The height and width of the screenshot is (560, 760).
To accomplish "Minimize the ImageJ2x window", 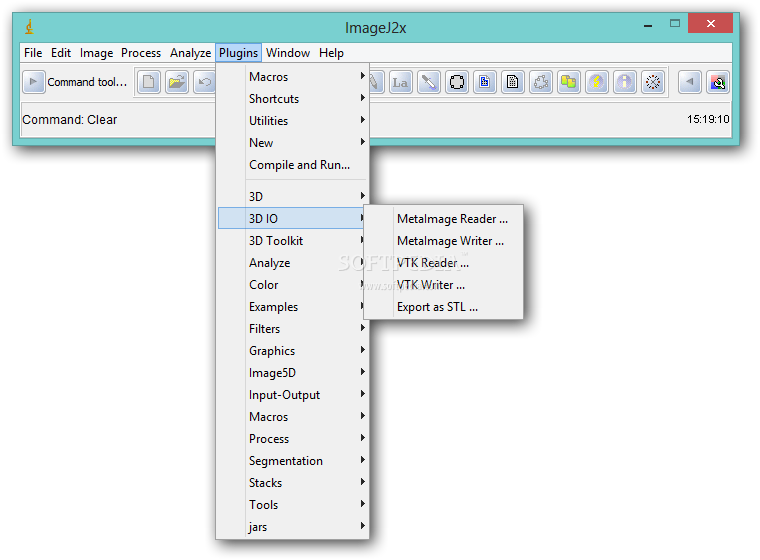I will point(648,24).
